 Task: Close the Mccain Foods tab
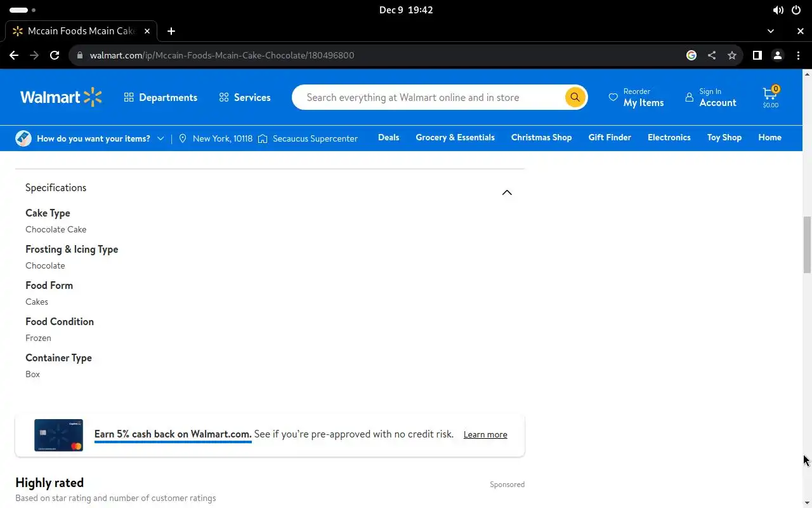[148, 30]
